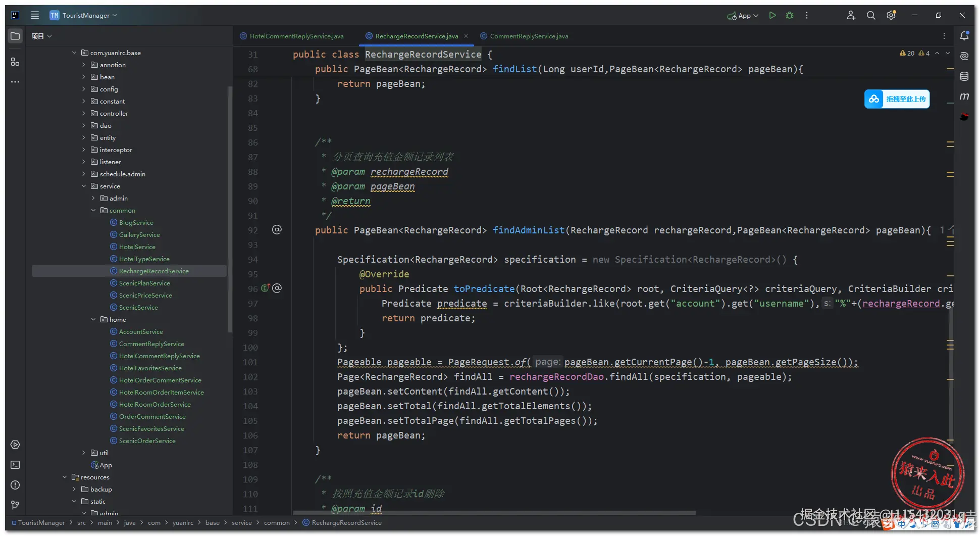Image resolution: width=980 pixels, height=536 pixels.
Task: Run the App configuration
Action: coord(772,15)
